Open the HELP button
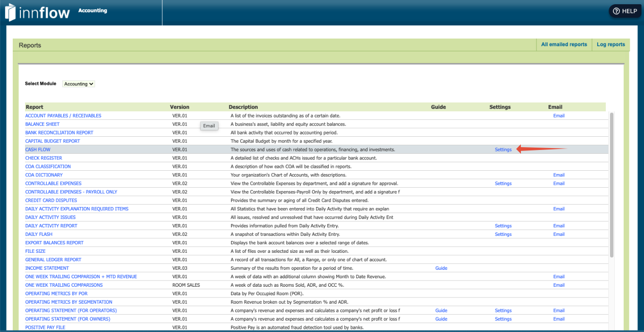This screenshot has width=644, height=332. coord(625,11)
